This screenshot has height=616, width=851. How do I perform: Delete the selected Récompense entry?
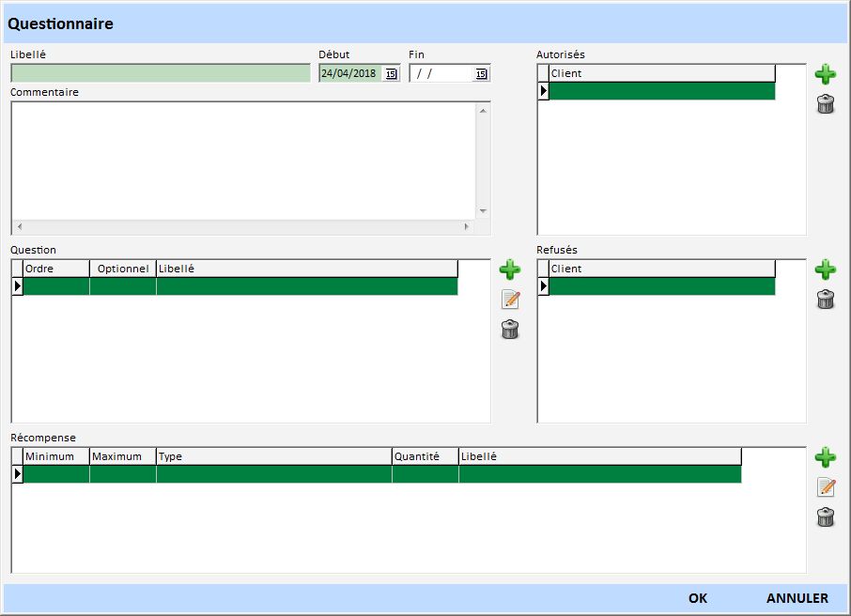pyautogui.click(x=825, y=517)
